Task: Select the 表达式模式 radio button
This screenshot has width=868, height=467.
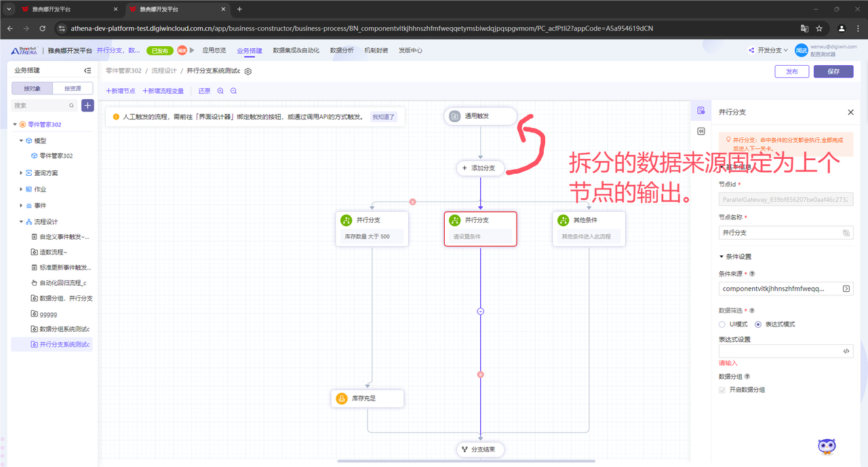Action: 758,324
